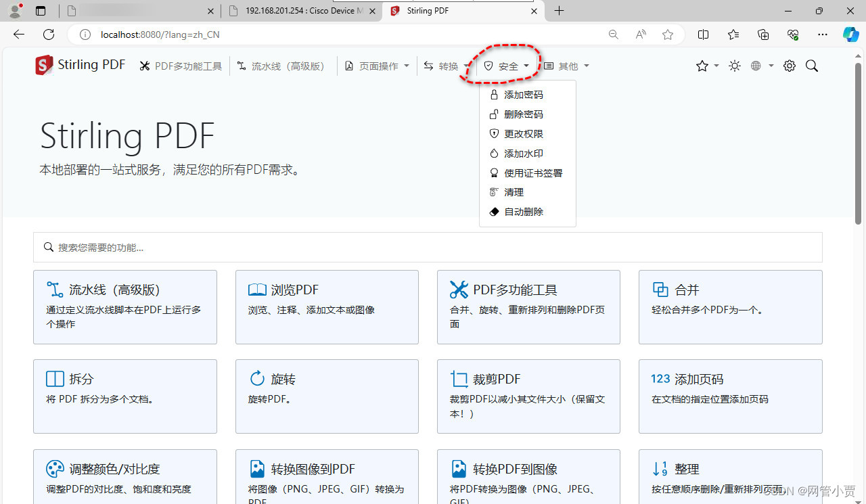This screenshot has height=504, width=866.
Task: Select 清理 from the security menu
Action: coord(528,192)
